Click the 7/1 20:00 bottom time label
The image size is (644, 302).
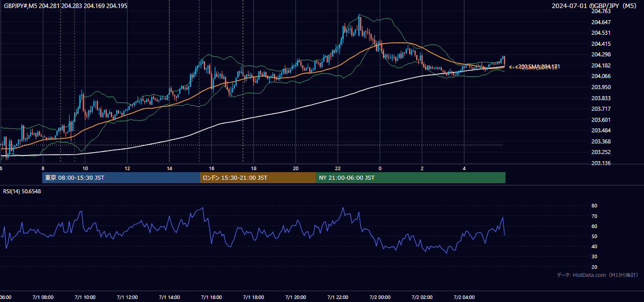tap(296, 297)
